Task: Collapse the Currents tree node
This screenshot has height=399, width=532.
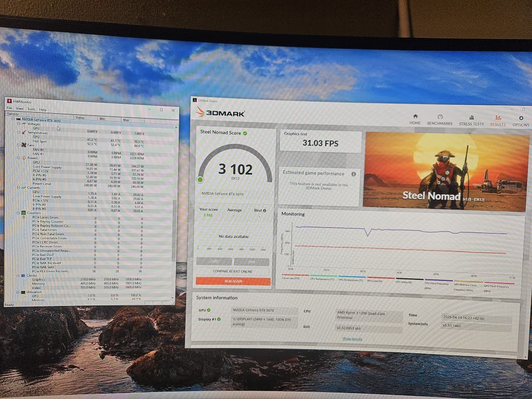Action: [x=19, y=187]
